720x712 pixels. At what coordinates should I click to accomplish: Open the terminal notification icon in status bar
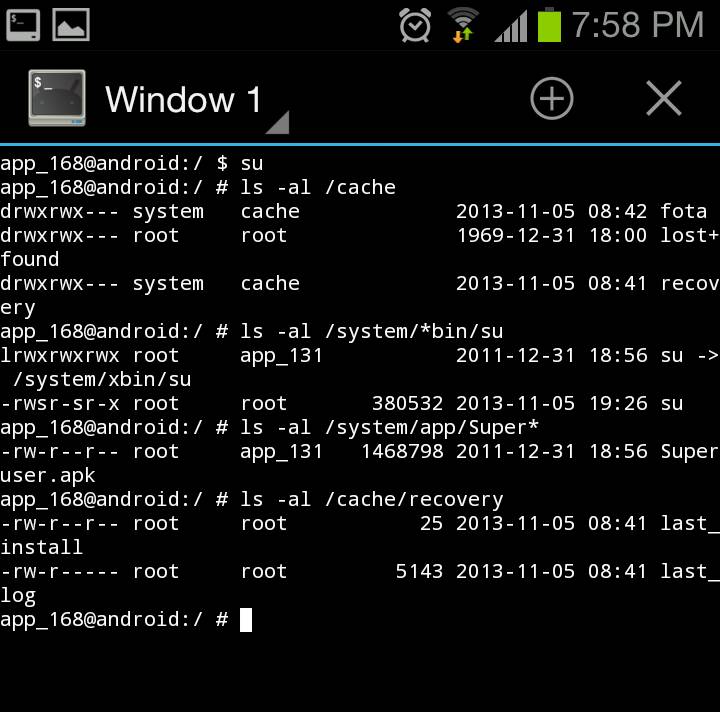pos(23,25)
